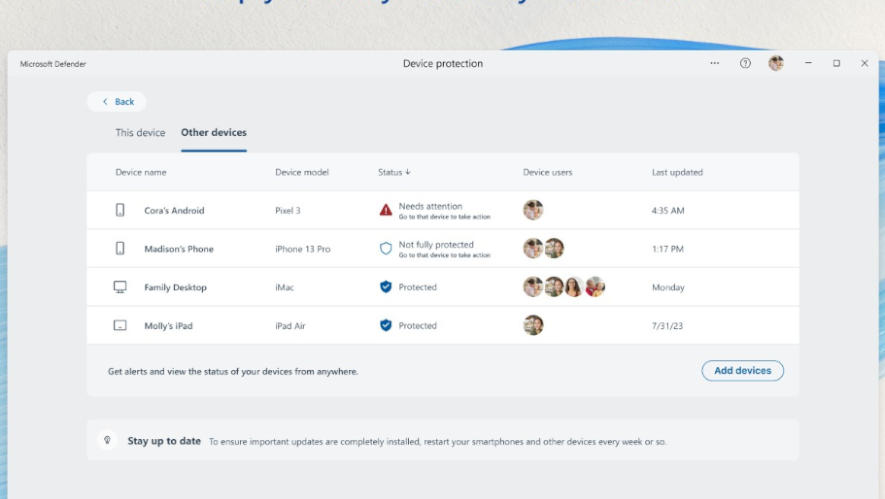
Task: Click the phone icon for Cora's Android
Action: point(120,210)
